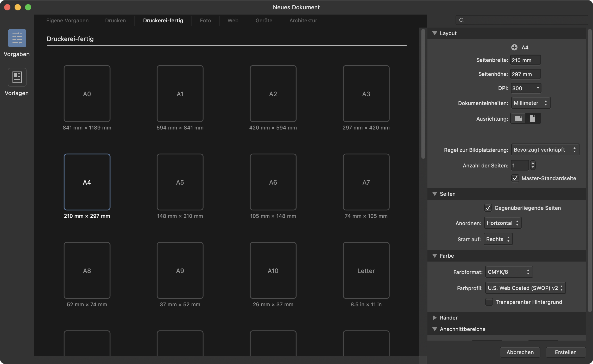593x364 pixels.
Task: Open the Start auf Rechts dropdown
Action: coord(498,239)
